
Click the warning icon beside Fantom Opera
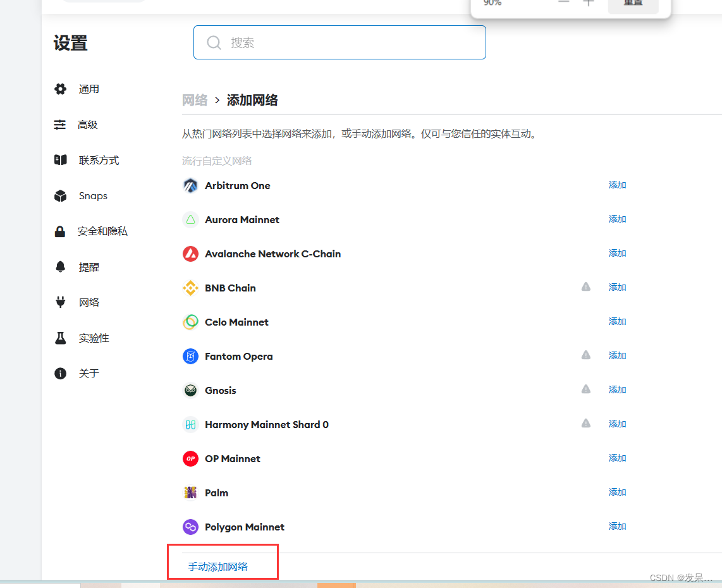(585, 355)
